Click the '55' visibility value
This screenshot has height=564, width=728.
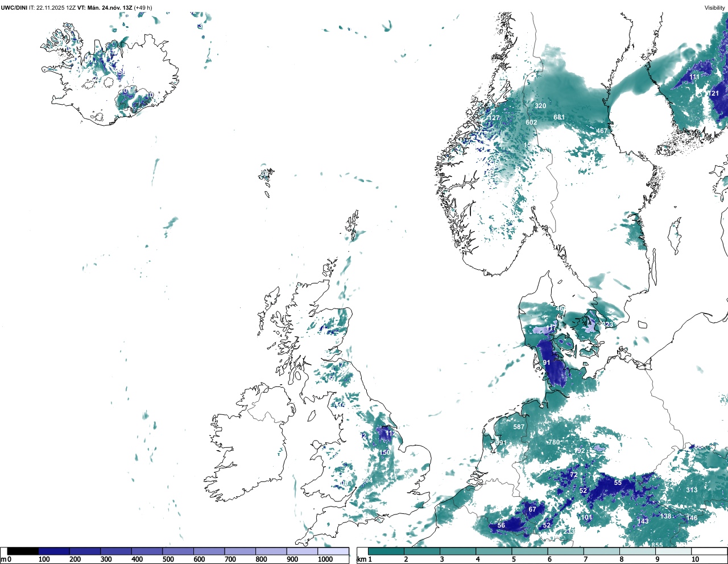pyautogui.click(x=618, y=483)
